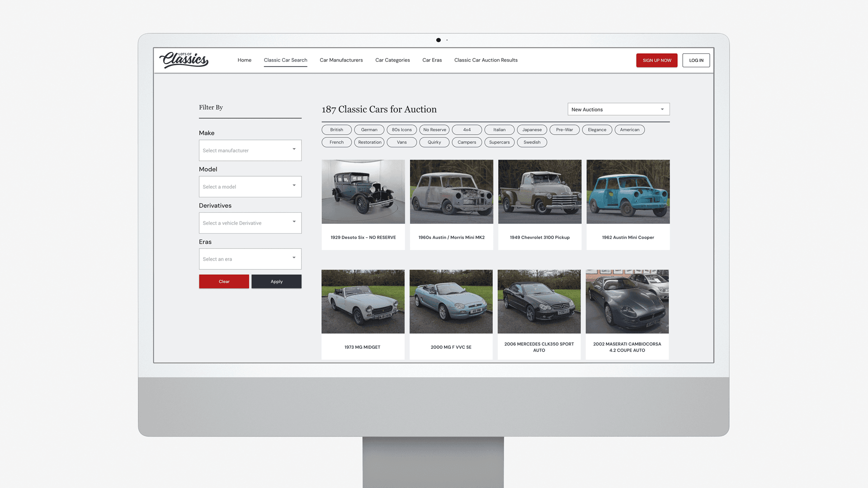This screenshot has height=488, width=868.
Task: Select the Supercars tag
Action: click(500, 142)
